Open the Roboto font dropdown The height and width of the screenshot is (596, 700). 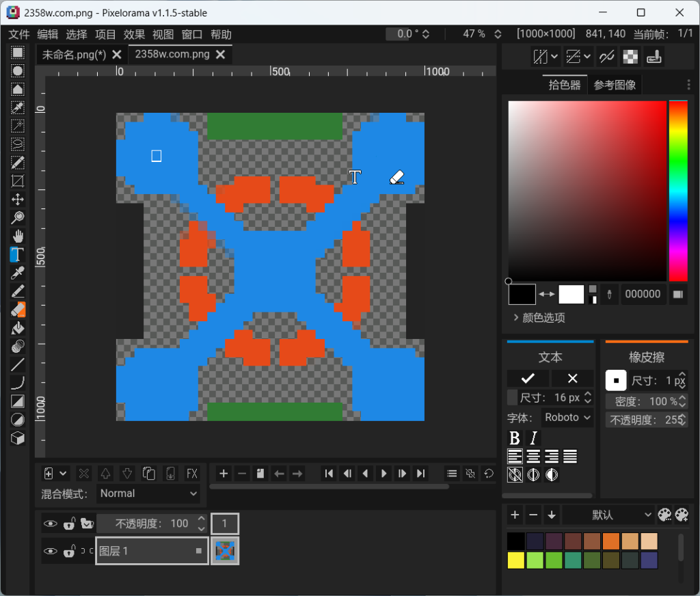point(567,417)
